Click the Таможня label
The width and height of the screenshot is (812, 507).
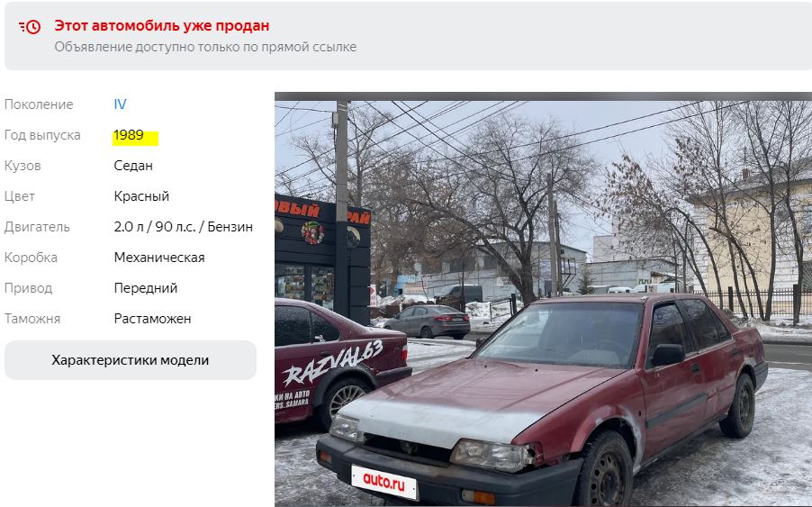coord(32,319)
